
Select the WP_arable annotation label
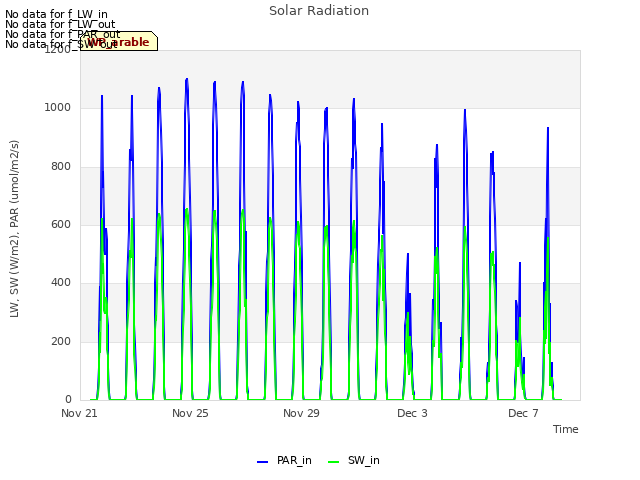(119, 41)
